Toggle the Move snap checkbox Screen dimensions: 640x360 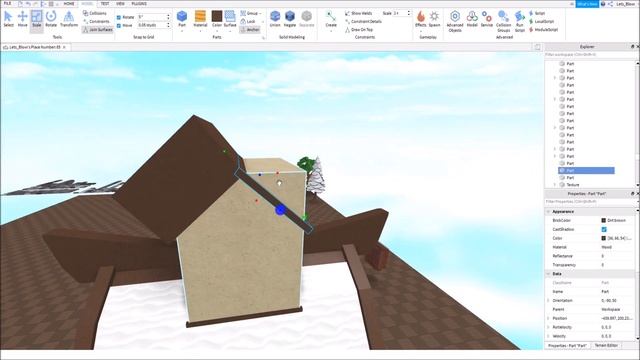pos(119,25)
